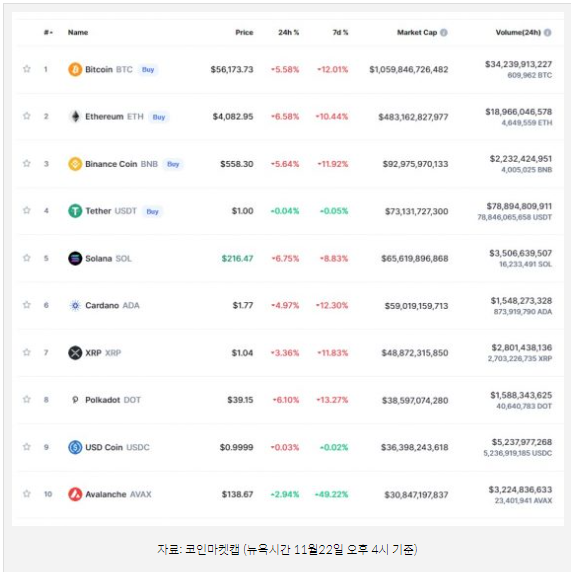Click the Solana logo icon
The height and width of the screenshot is (572, 571).
pyautogui.click(x=75, y=258)
